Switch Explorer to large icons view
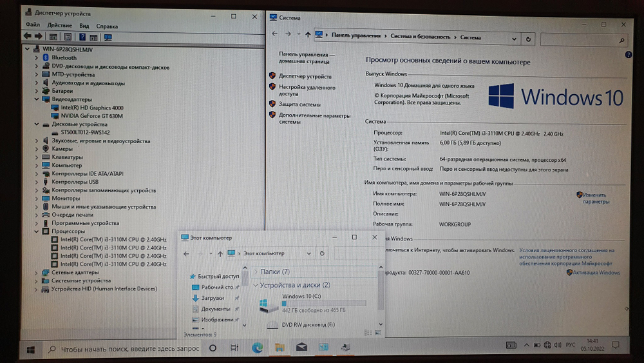The height and width of the screenshot is (363, 644). coord(377,333)
